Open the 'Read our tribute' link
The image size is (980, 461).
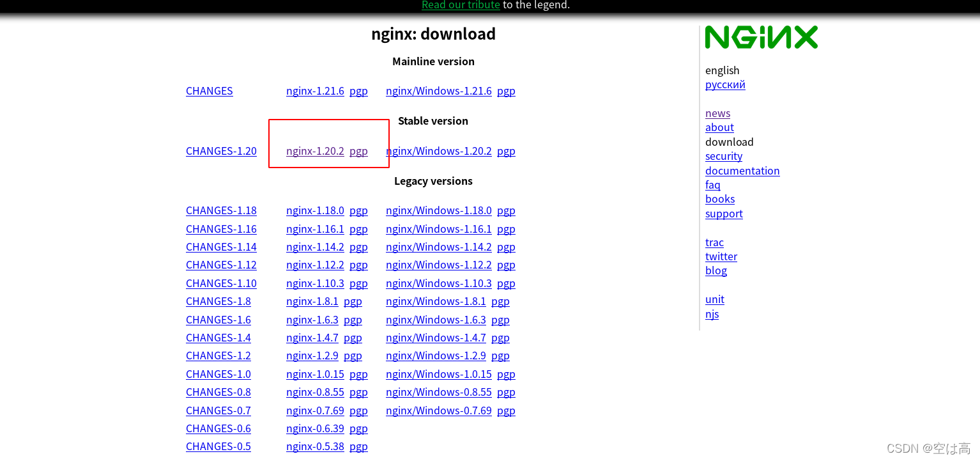point(461,5)
